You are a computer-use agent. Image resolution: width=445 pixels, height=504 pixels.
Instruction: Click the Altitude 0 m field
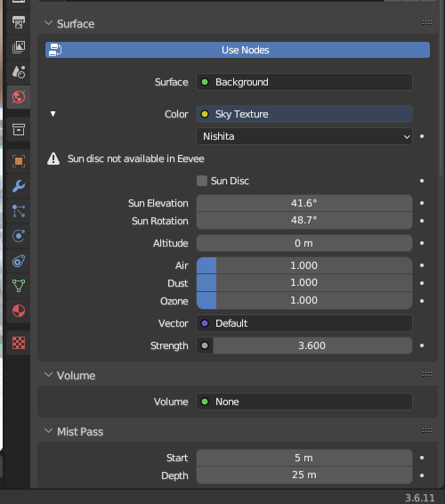pyautogui.click(x=304, y=243)
